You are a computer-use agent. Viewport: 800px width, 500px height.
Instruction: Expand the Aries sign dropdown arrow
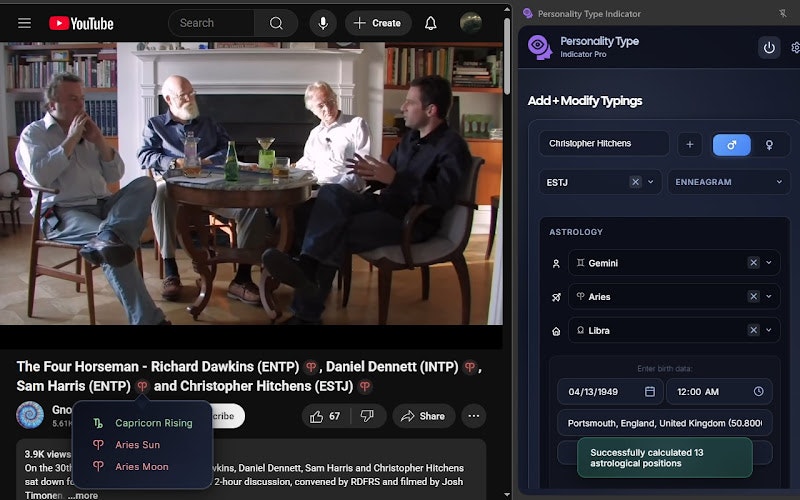coord(769,296)
